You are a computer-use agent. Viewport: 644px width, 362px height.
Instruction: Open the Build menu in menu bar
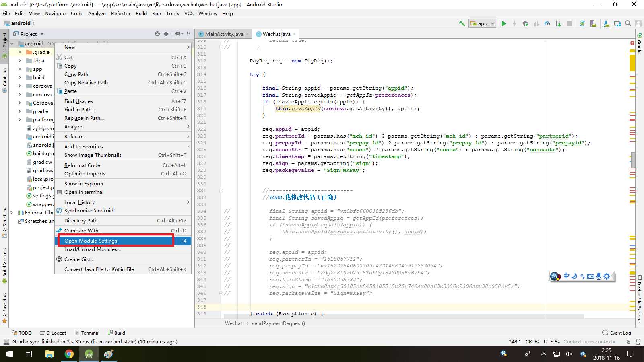(141, 13)
